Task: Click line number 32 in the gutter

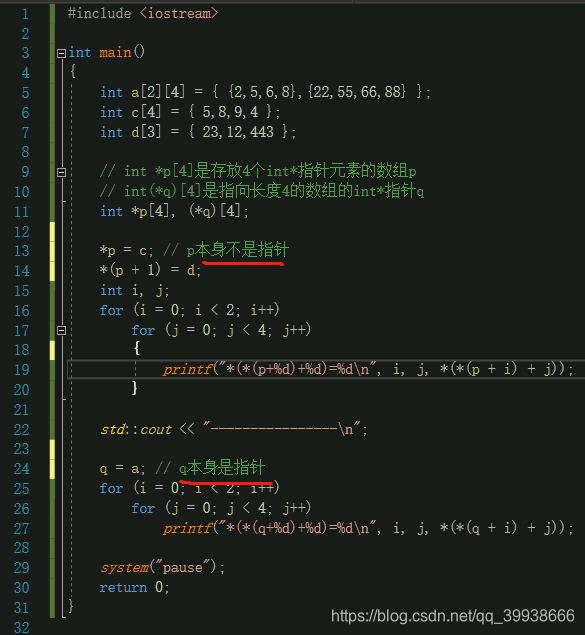Action: click(21, 627)
